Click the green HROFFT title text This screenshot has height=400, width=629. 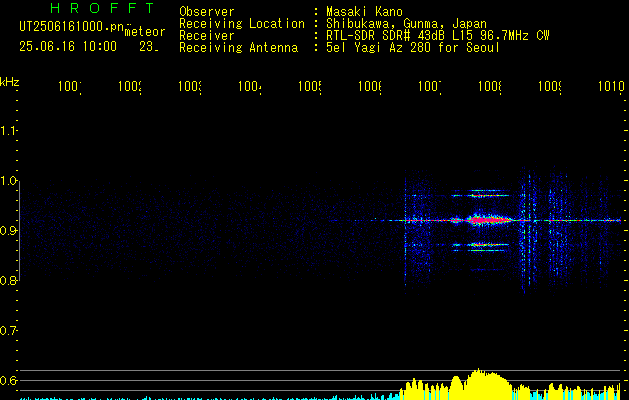click(102, 8)
